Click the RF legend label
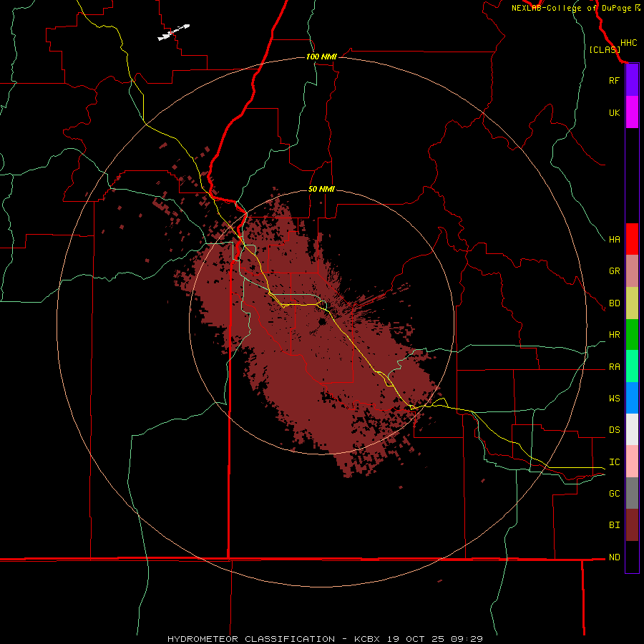Viewport: 644px width, 644px height. (x=614, y=80)
